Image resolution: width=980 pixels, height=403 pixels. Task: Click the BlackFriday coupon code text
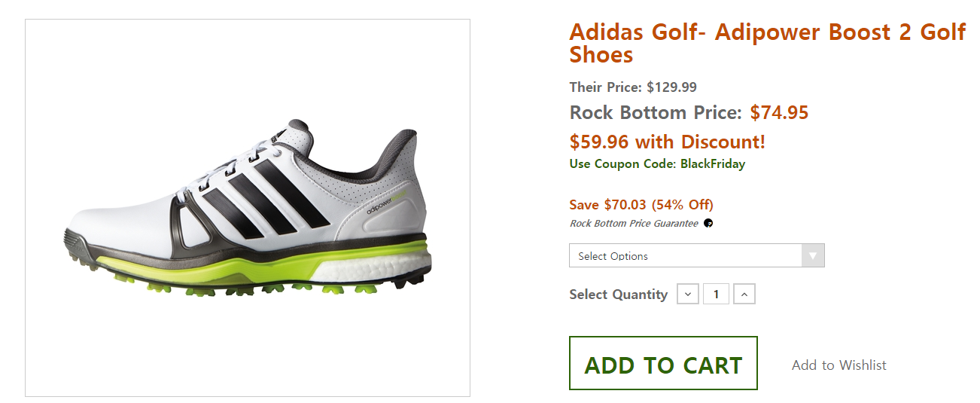[x=712, y=164]
